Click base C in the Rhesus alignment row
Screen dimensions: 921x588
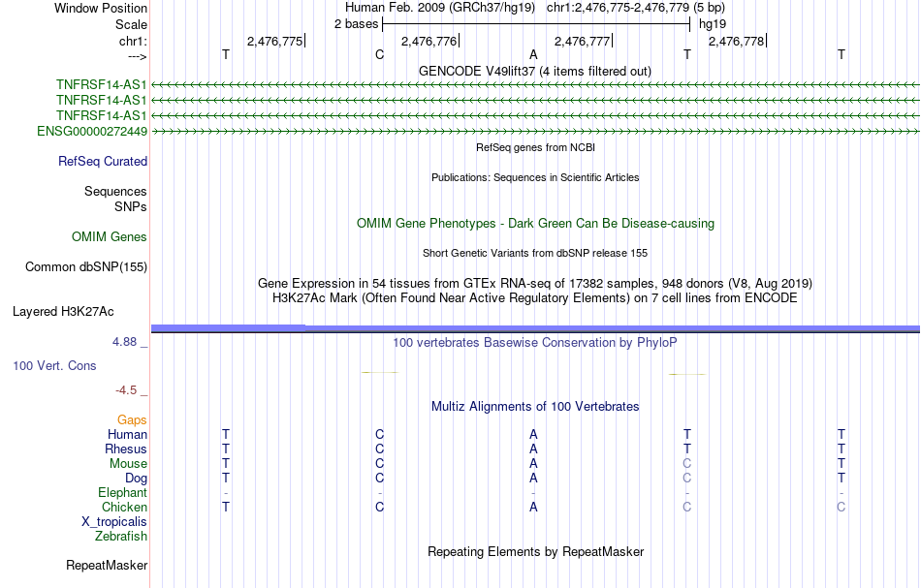379,449
